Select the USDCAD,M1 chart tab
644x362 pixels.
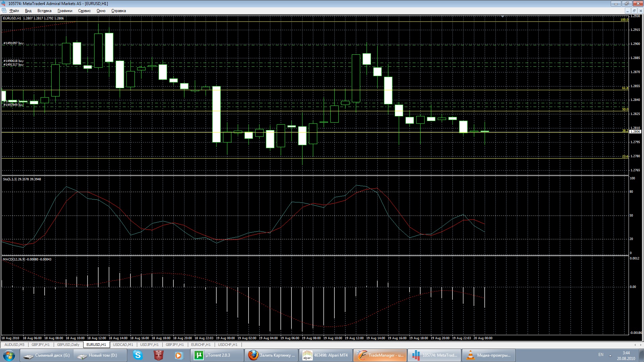coord(123,345)
